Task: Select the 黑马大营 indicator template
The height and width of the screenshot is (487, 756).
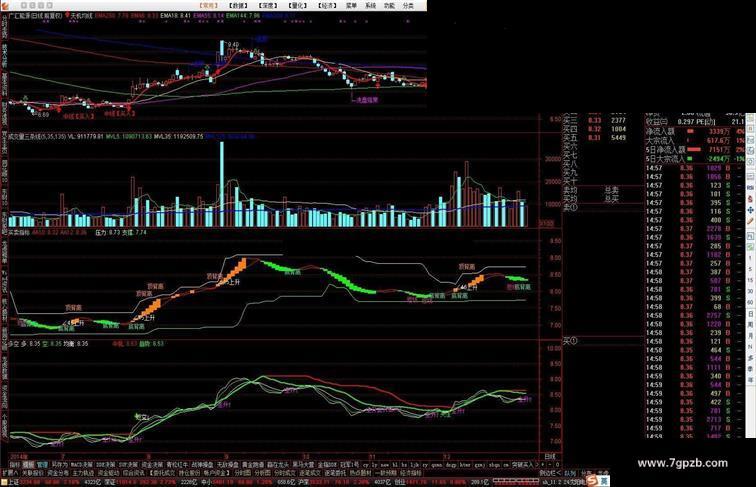Action: [302, 465]
